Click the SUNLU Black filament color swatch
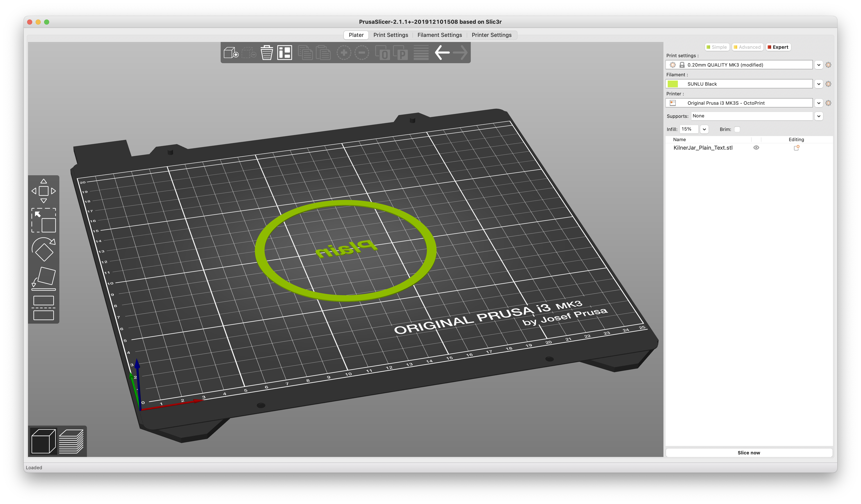This screenshot has height=504, width=861. point(672,84)
